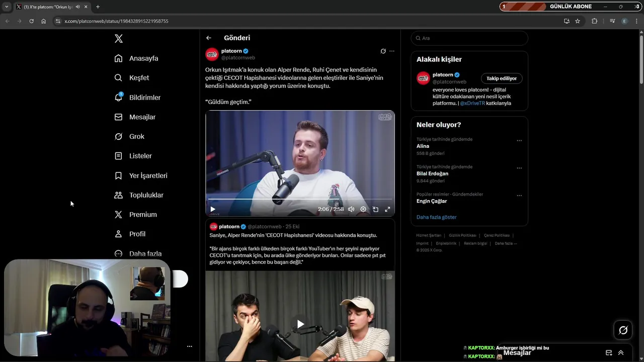Click the Grok icon on the post header
Image resolution: width=644 pixels, height=362 pixels.
click(x=383, y=51)
